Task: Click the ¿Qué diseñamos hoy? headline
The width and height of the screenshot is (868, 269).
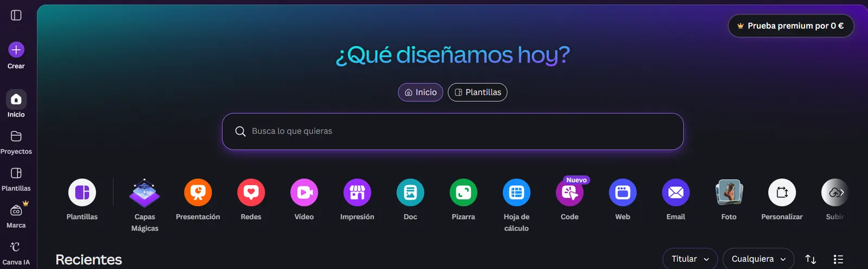Action: pyautogui.click(x=452, y=55)
